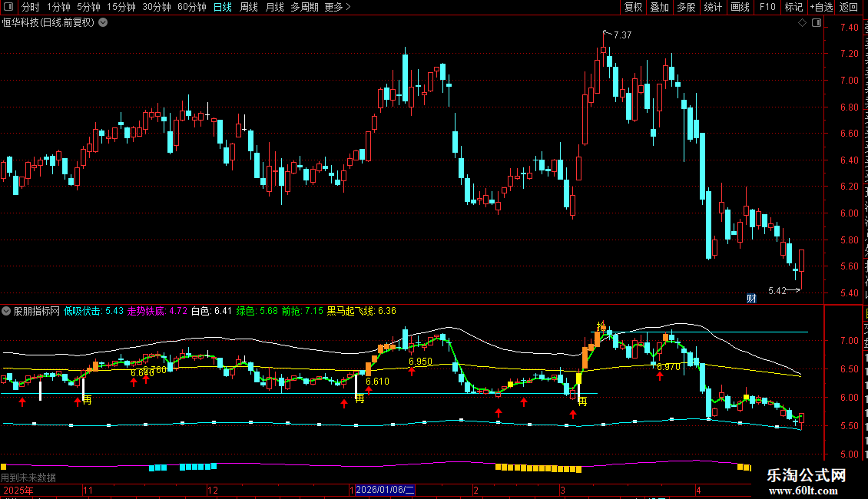Click the 低吸伏击: 5.43 indicator value
The image size is (868, 499).
click(x=94, y=311)
